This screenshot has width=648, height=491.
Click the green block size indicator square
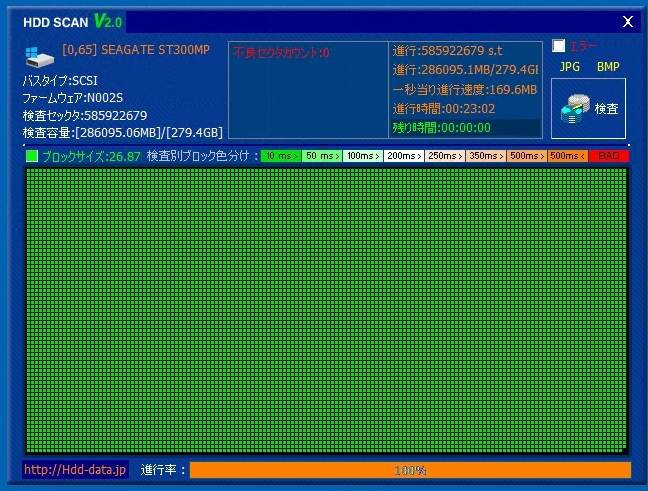pyautogui.click(x=32, y=156)
